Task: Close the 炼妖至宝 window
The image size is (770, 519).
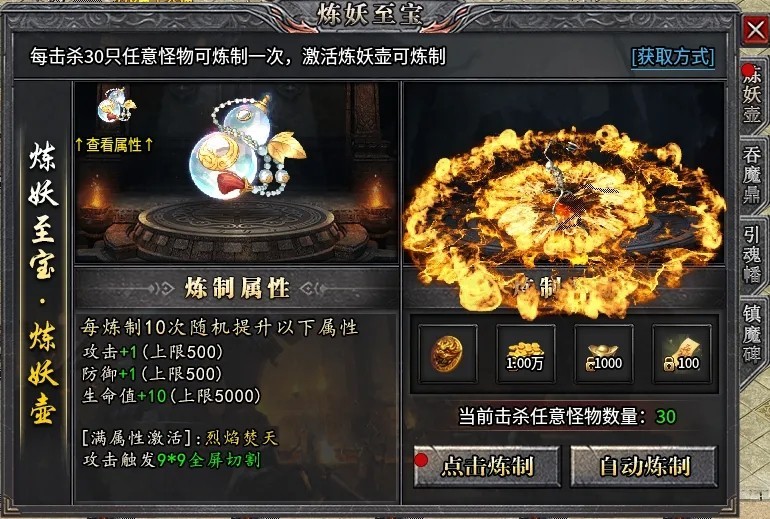Action: 755,30
